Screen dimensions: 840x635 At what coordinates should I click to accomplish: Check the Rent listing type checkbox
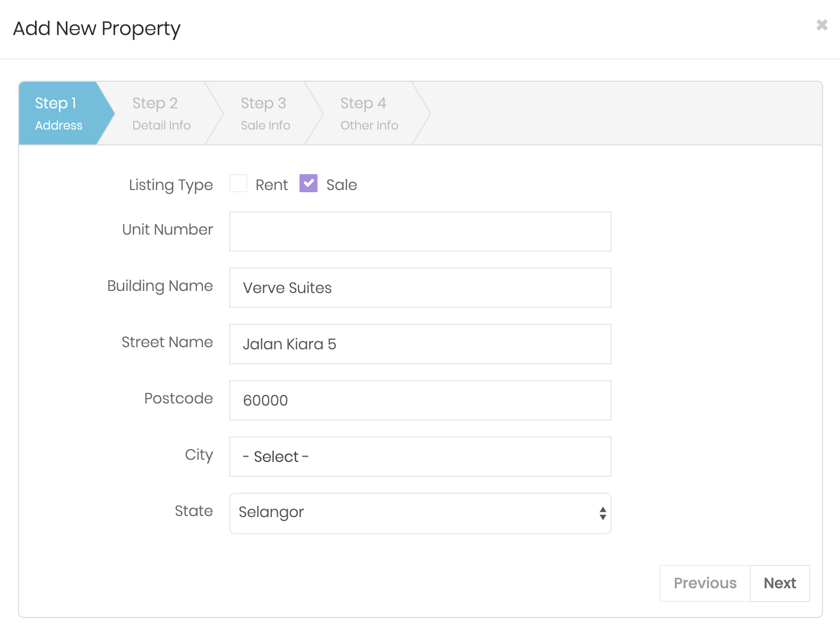click(238, 184)
